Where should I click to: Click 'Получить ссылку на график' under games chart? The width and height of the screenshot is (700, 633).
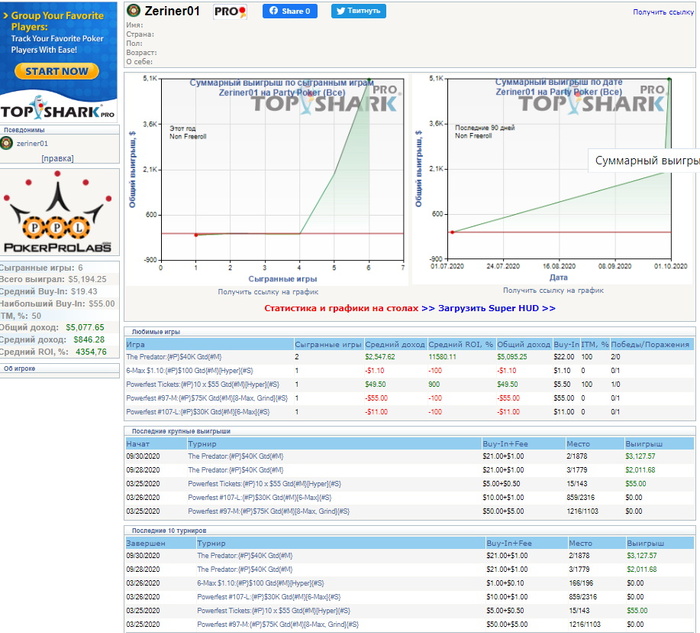[x=268, y=292]
